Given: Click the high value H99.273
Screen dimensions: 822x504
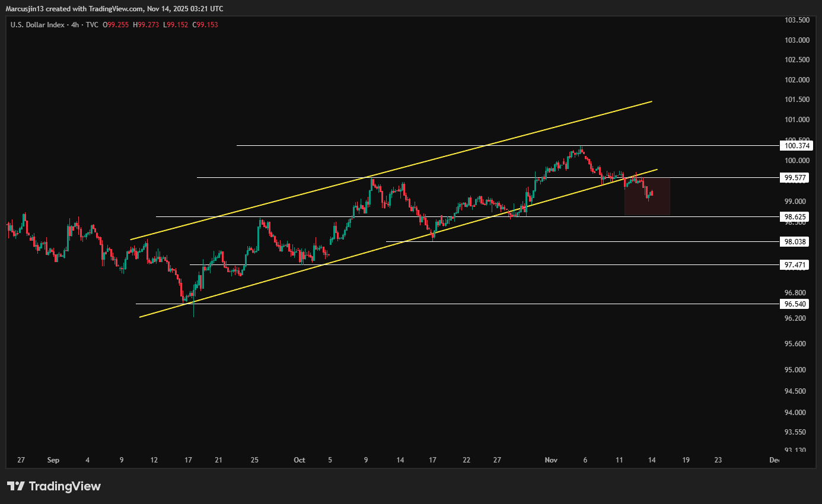Looking at the screenshot, I should [146, 24].
